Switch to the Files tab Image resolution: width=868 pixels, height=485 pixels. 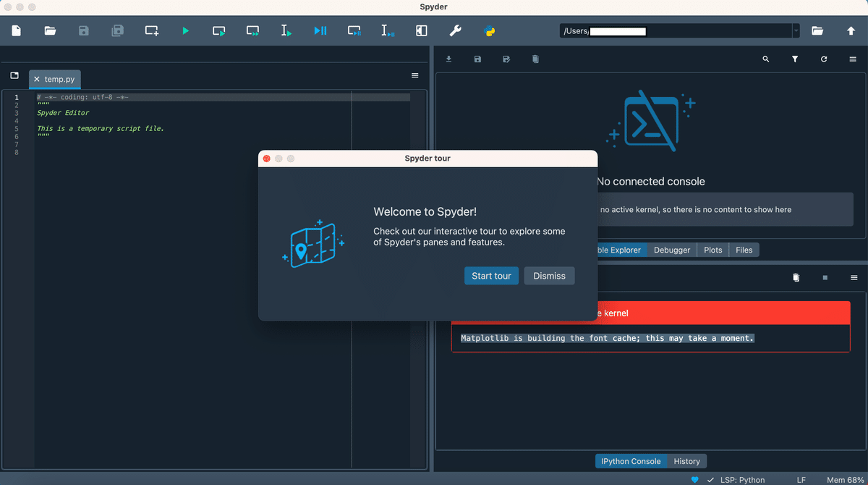coord(744,250)
